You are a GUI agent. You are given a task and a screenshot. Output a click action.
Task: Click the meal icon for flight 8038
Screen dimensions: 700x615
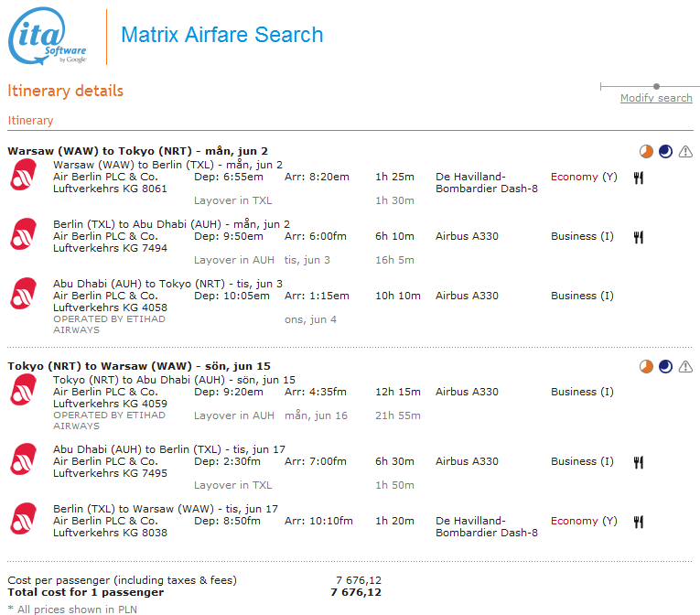click(x=639, y=522)
